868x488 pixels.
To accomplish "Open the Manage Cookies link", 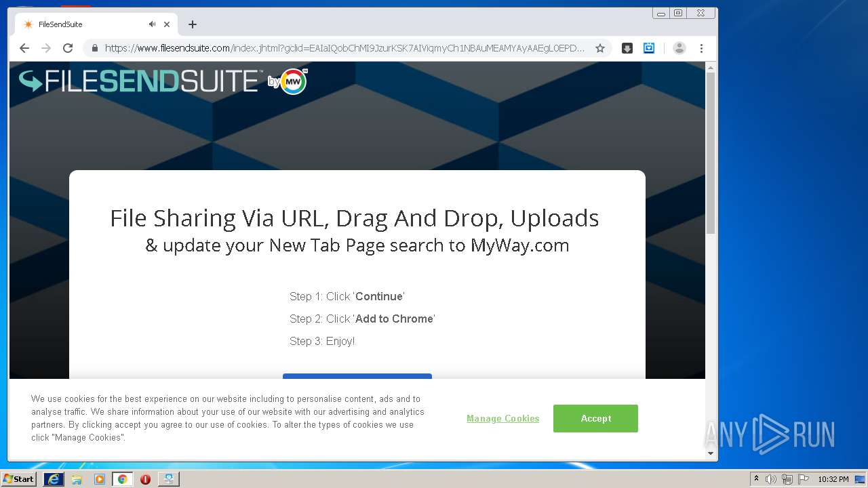I will click(502, 418).
